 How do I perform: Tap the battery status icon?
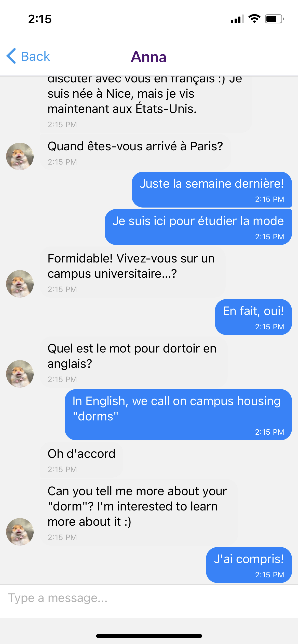tap(274, 19)
